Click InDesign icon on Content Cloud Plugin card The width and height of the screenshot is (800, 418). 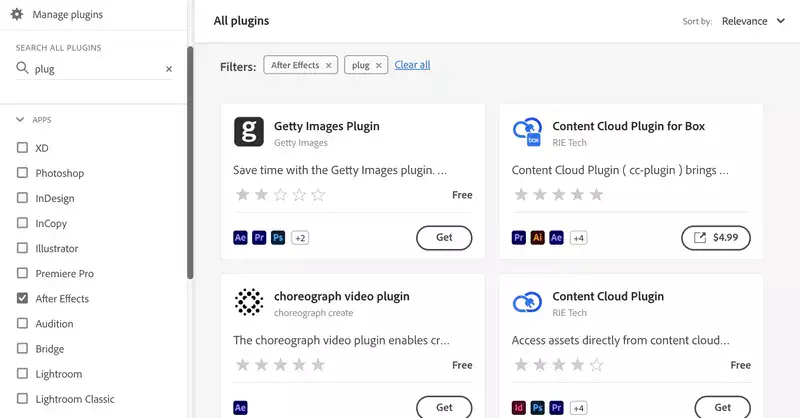[519, 408]
